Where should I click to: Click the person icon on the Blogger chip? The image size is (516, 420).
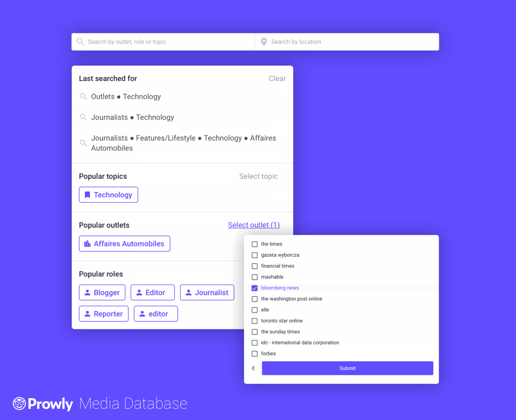point(87,292)
